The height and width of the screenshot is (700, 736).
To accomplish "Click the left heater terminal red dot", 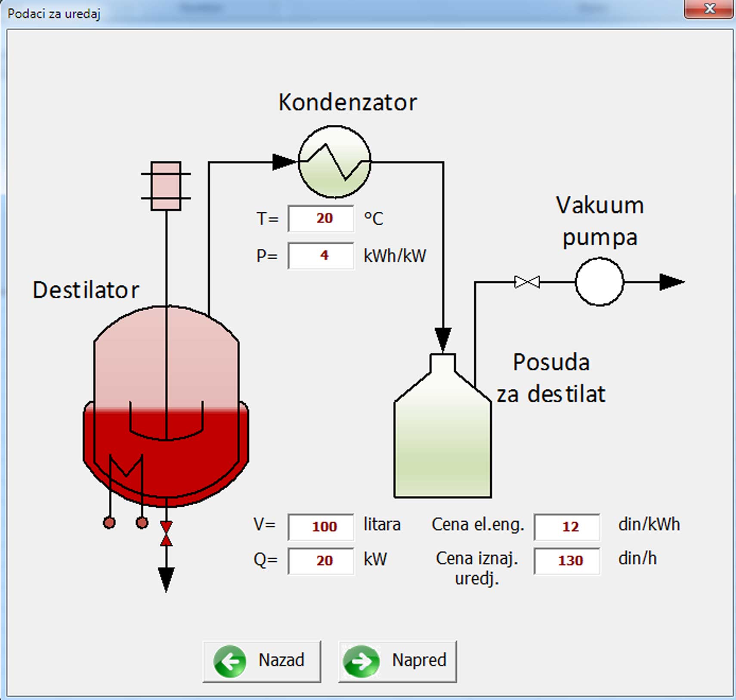I will [109, 523].
